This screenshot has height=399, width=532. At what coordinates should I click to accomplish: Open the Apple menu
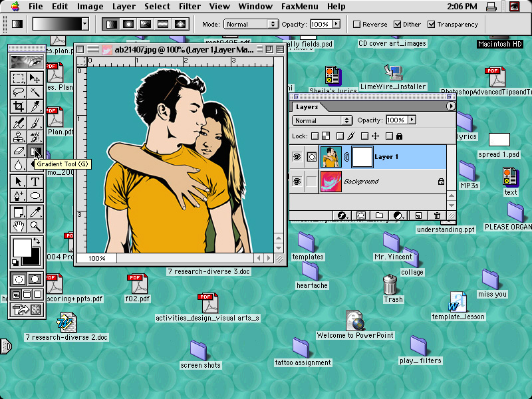point(15,6)
